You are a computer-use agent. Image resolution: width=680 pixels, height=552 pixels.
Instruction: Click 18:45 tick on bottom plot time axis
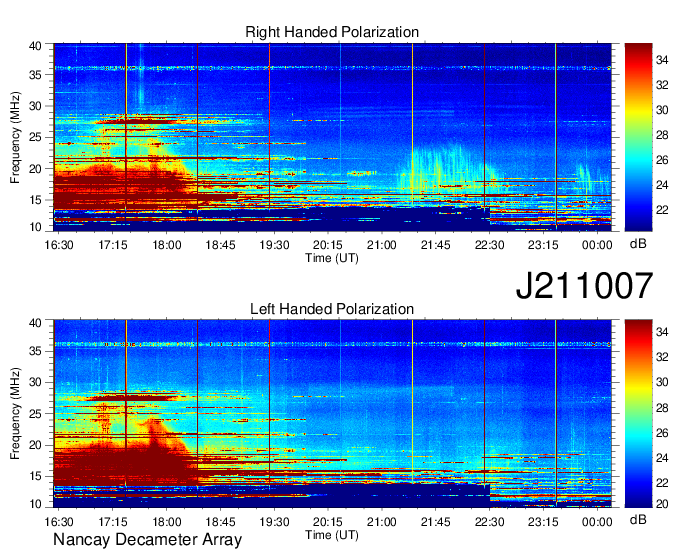coord(220,522)
